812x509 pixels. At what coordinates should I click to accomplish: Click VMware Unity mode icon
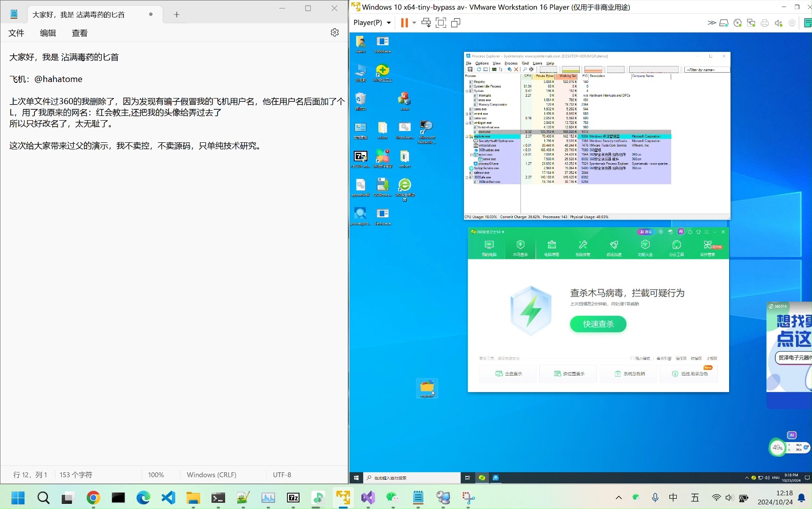point(455,23)
